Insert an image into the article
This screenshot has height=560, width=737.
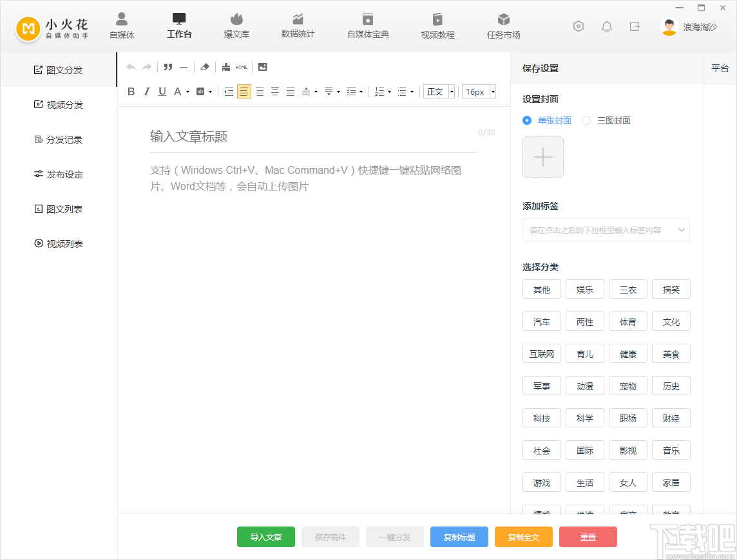pos(263,66)
